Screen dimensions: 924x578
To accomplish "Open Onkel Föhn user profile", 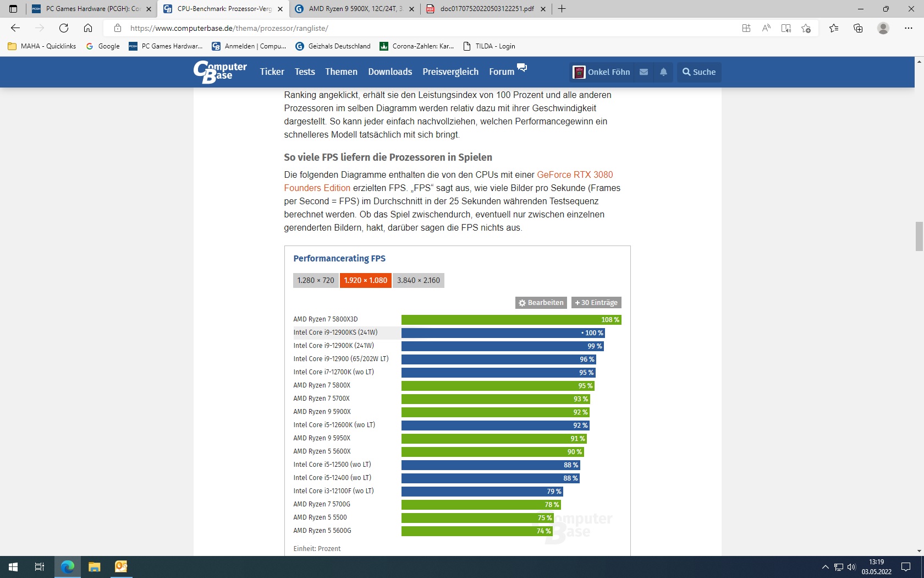I will (x=602, y=72).
